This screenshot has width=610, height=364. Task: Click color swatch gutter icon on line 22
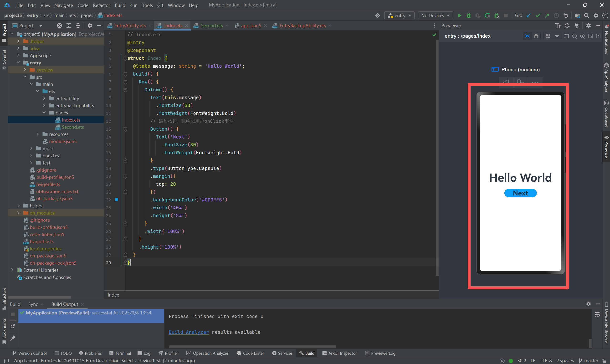[117, 200]
